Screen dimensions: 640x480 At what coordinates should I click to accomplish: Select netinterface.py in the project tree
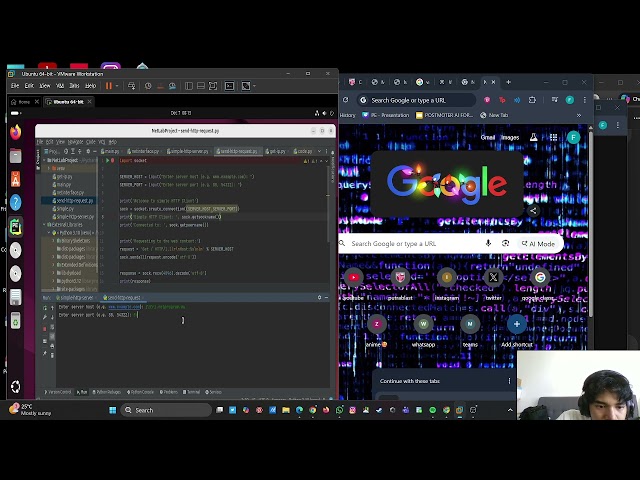(x=68, y=192)
